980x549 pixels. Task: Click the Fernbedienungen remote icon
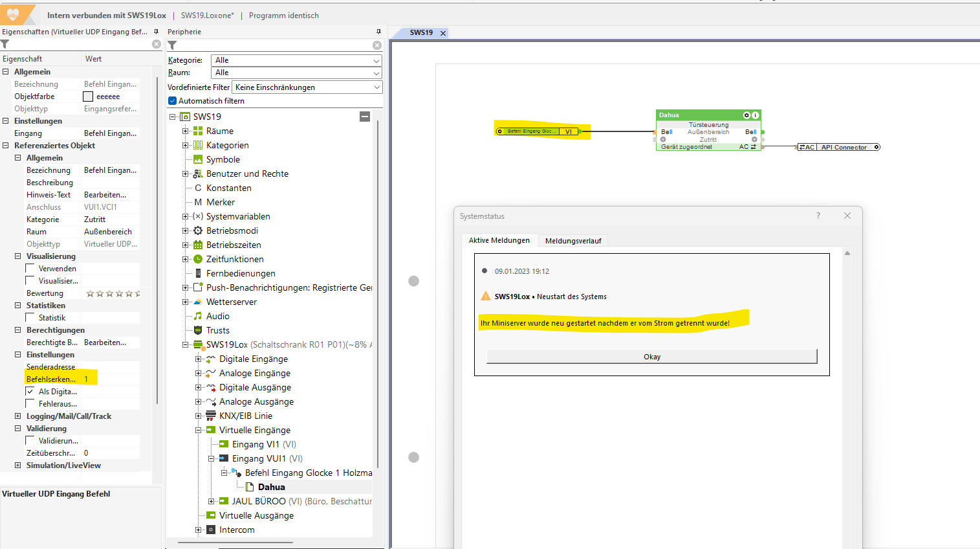click(198, 273)
